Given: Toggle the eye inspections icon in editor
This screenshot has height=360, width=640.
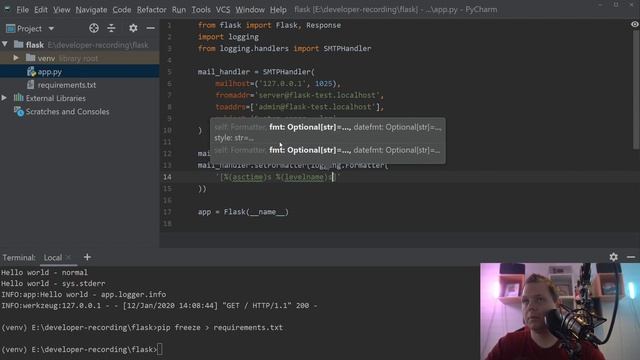Looking at the screenshot, I should 634,24.
